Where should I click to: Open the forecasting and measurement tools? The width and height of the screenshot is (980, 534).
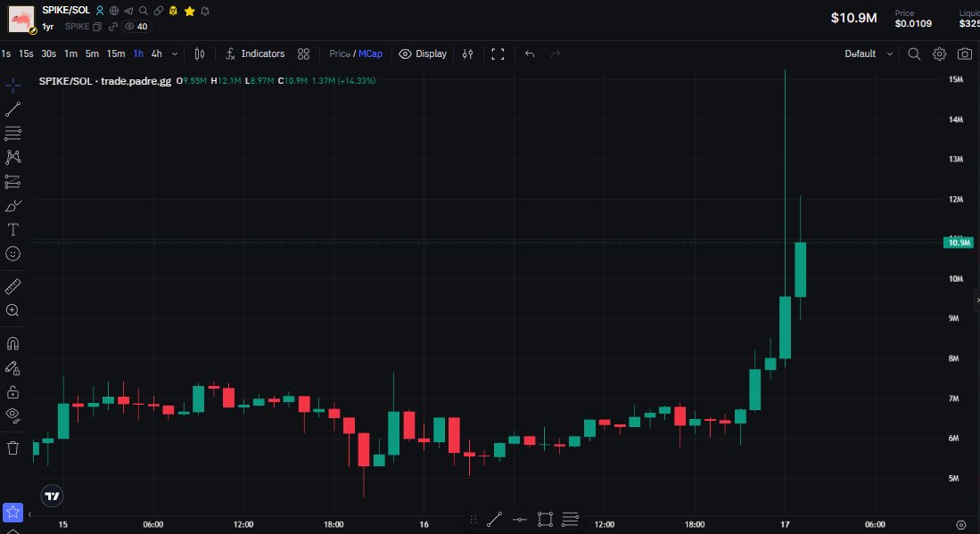click(x=12, y=182)
